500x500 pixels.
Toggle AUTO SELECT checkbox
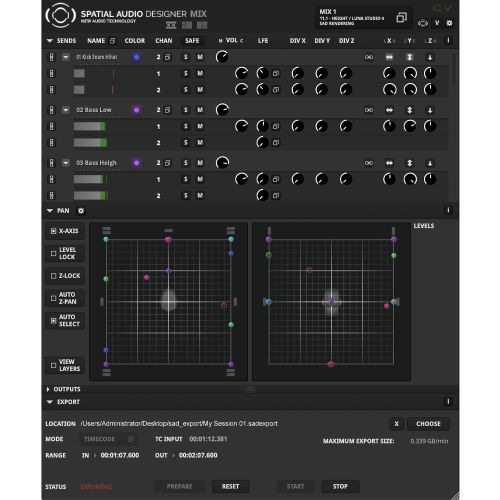tap(53, 320)
